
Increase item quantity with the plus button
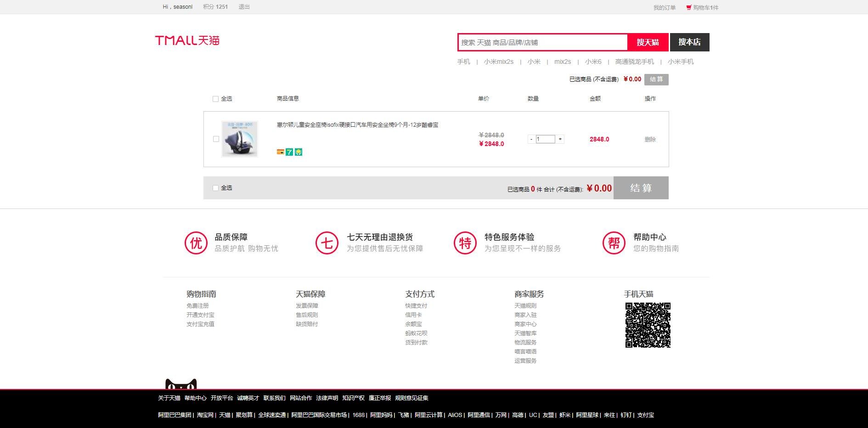pos(560,139)
